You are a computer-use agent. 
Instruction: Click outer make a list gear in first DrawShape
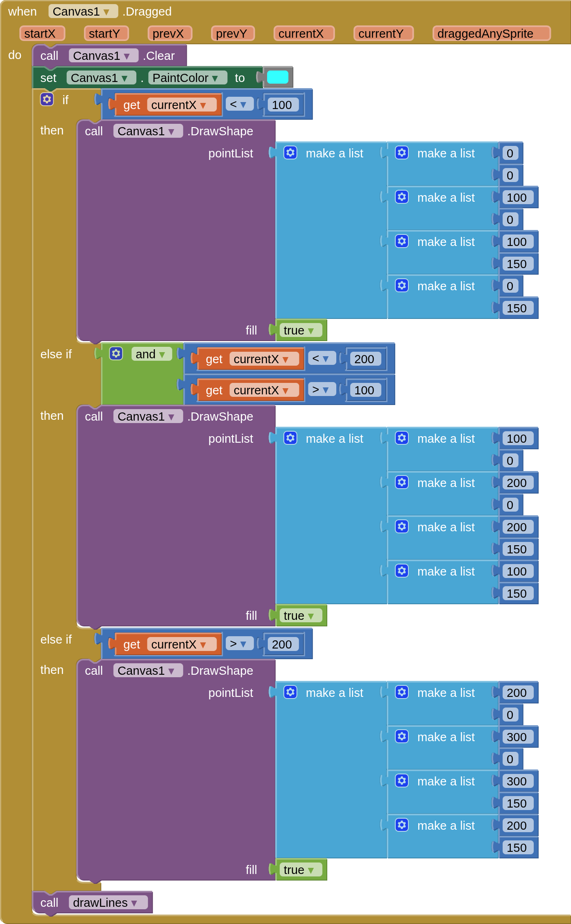coord(290,152)
